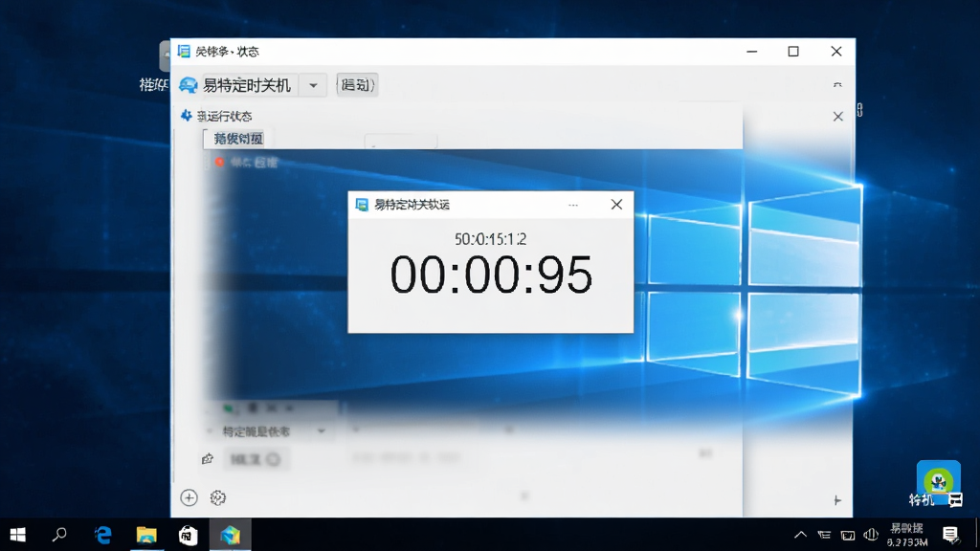Click the 00:00:95 countdown display

tap(491, 275)
